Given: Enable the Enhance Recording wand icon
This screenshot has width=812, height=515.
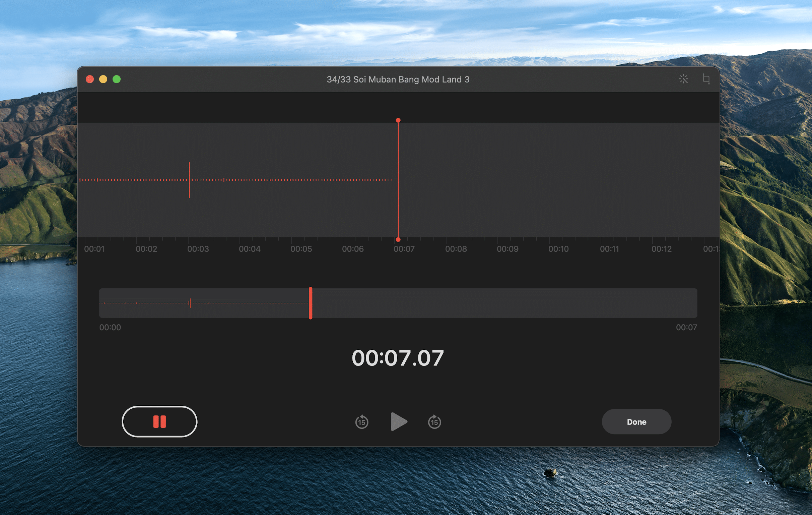Looking at the screenshot, I should pyautogui.click(x=683, y=79).
